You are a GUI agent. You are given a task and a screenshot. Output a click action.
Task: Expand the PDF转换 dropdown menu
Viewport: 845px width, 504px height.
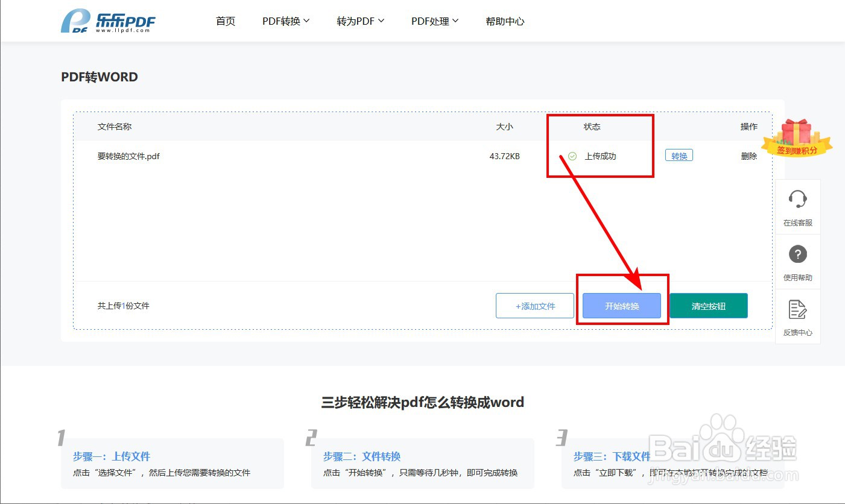click(285, 20)
